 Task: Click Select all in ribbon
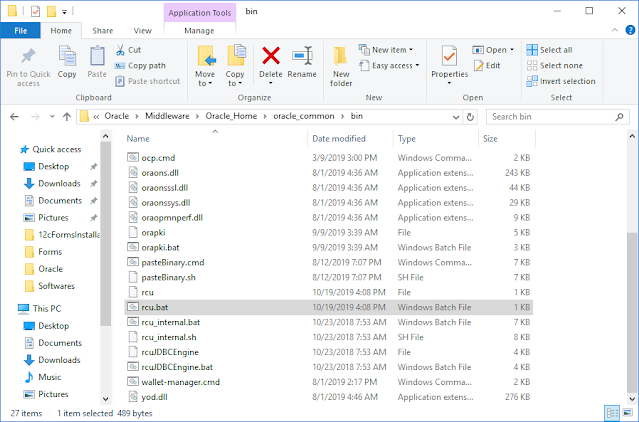point(549,50)
